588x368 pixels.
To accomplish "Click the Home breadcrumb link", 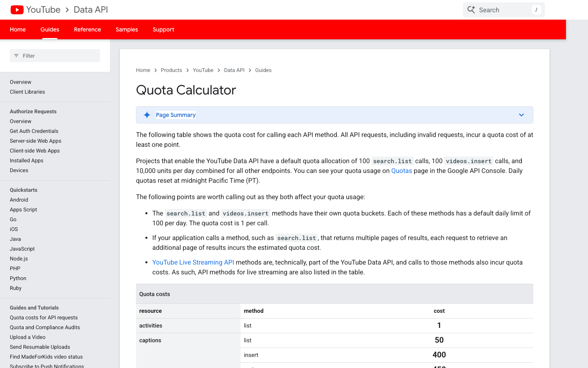I will coord(143,70).
